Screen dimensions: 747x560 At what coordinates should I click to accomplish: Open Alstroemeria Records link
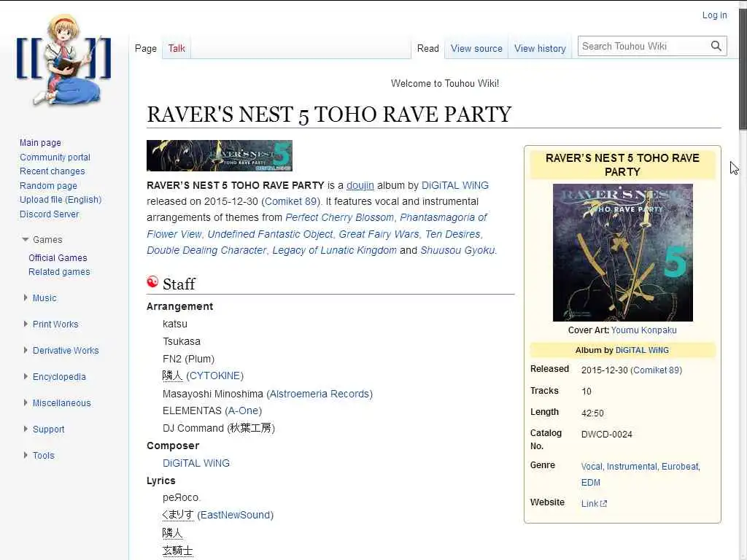click(320, 394)
